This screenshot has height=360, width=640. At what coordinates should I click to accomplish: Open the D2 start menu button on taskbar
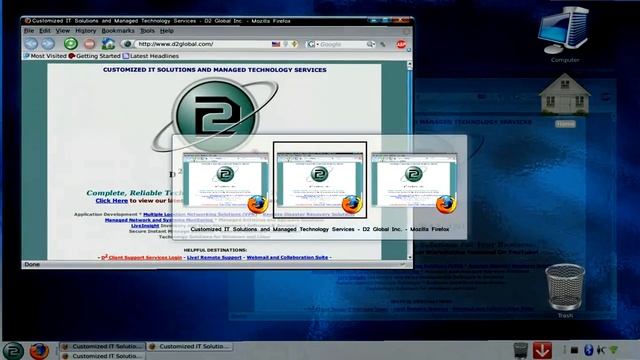click(x=13, y=351)
